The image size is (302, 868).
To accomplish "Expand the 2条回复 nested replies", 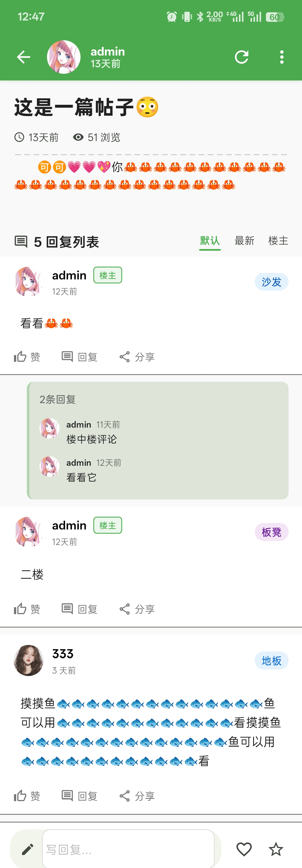I will (x=58, y=400).
